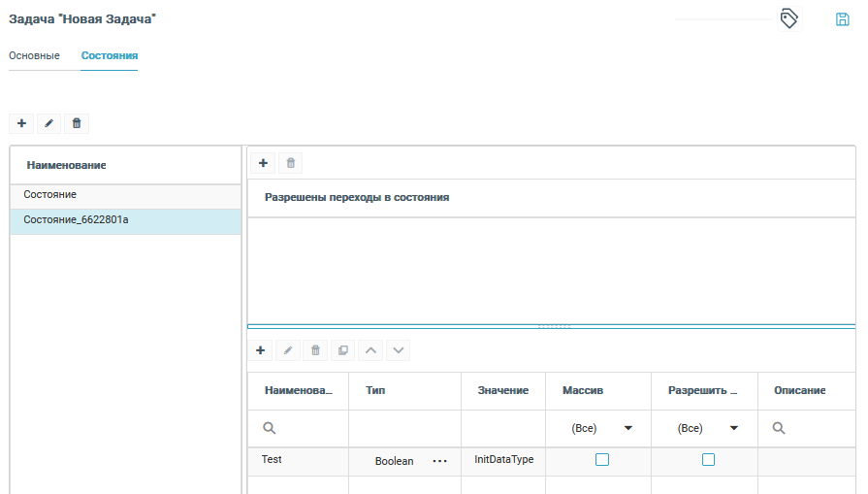868x494 pixels.
Task: Click the save diskette icon
Action: point(842,19)
